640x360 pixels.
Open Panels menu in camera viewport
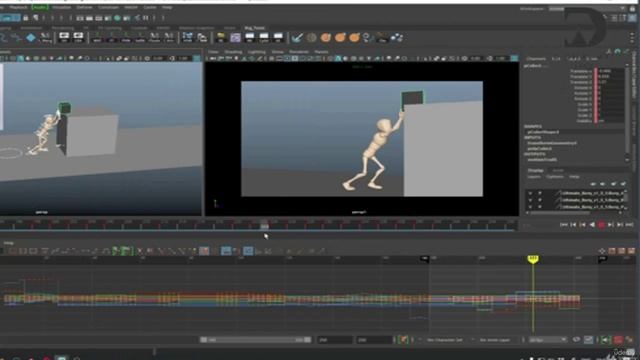[321, 52]
